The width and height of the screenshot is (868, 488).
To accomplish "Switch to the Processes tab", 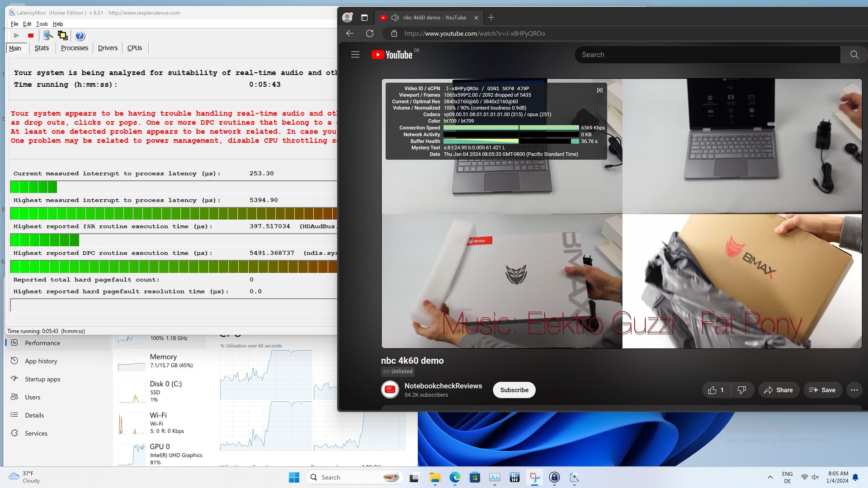I will [x=75, y=48].
